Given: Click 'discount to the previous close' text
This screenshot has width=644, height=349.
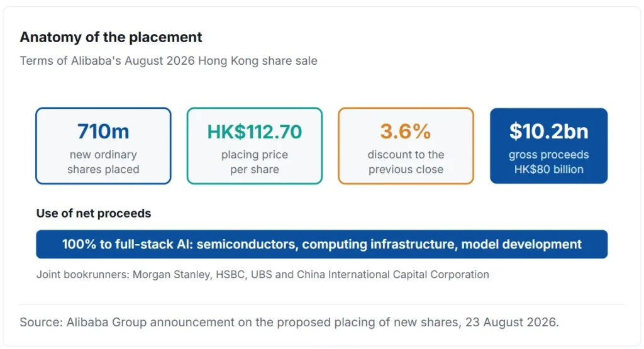Looking at the screenshot, I should coord(406,162).
